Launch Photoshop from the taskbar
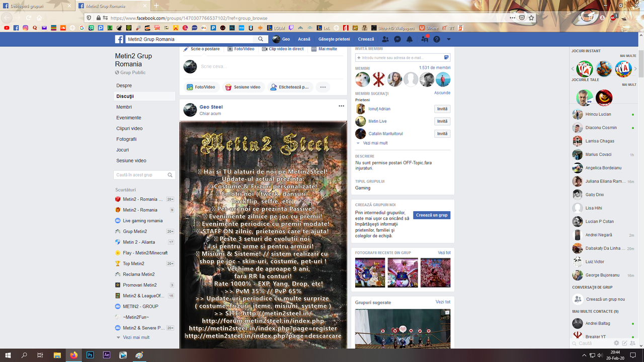 (x=90, y=355)
